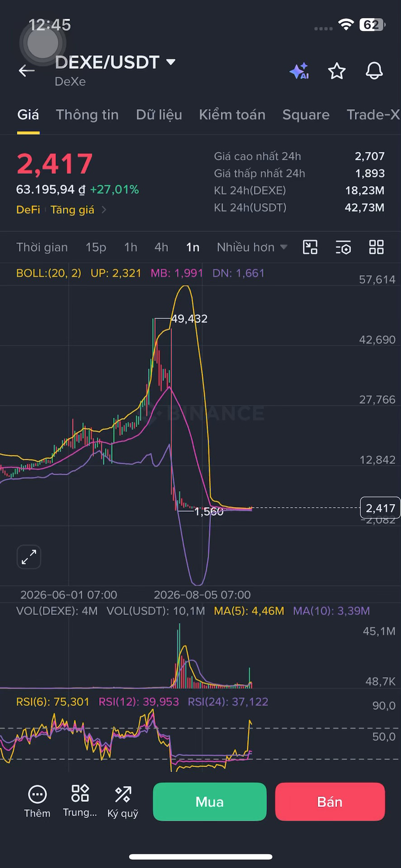Tap the MA(10): 3,39M volume label

pyautogui.click(x=331, y=611)
